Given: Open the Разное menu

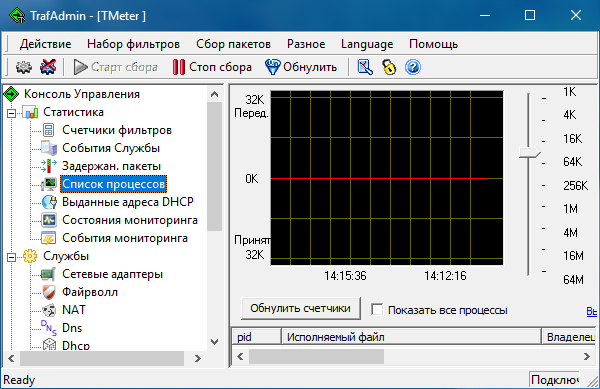Looking at the screenshot, I should [306, 44].
